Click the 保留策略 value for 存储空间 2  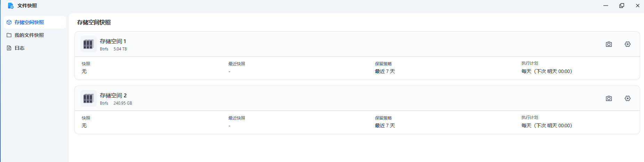(385, 125)
